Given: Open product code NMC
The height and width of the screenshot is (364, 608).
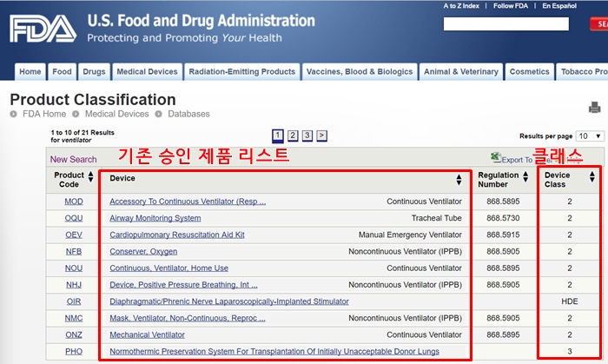Looking at the screenshot, I should click(74, 318).
